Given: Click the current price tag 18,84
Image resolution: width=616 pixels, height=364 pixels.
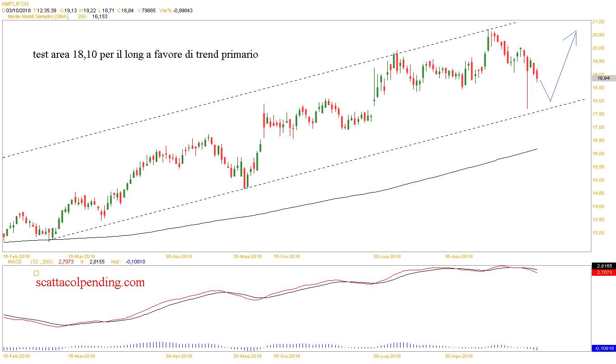Looking at the screenshot, I should click(x=603, y=78).
